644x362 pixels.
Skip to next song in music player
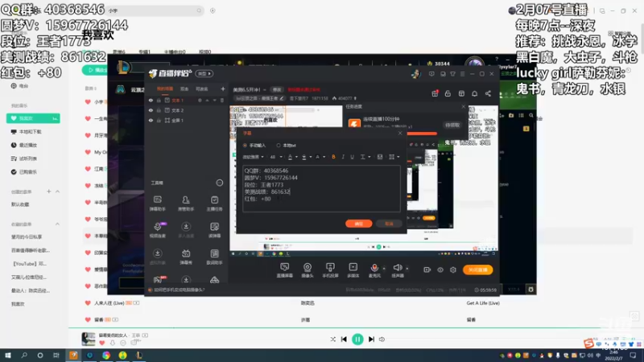click(x=371, y=339)
